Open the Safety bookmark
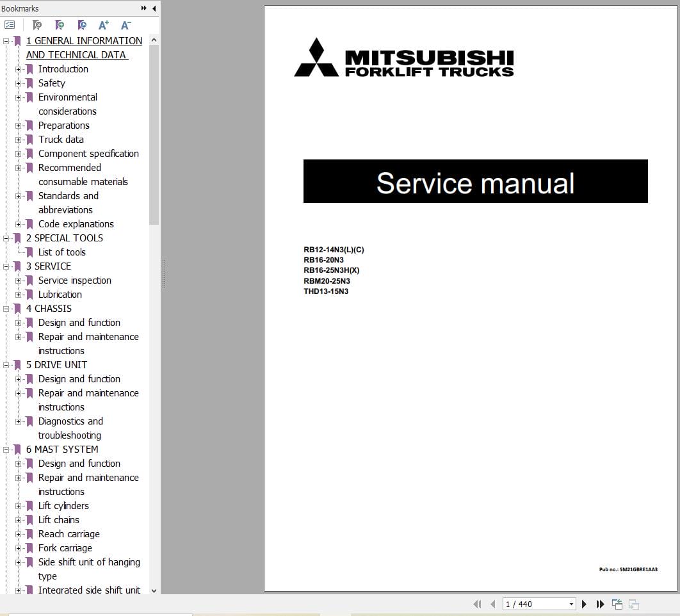 coord(52,83)
